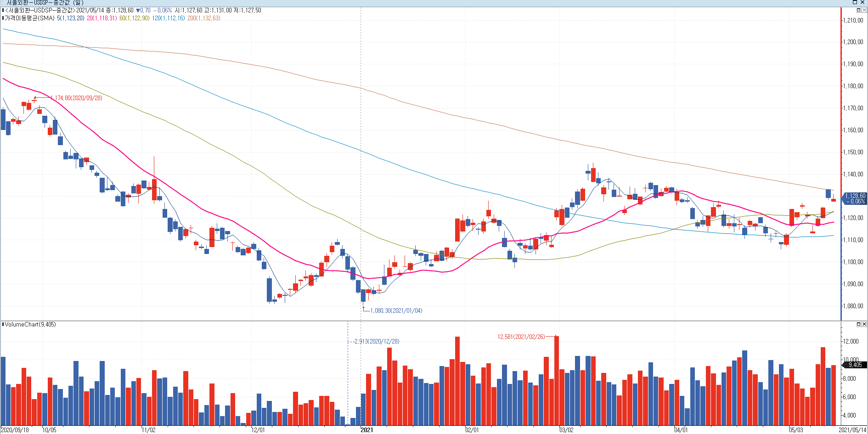868x434 pixels.
Task: Close the price chart pane
Action: pyautogui.click(x=864, y=10)
